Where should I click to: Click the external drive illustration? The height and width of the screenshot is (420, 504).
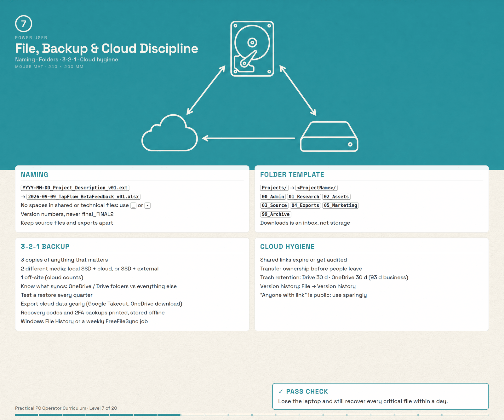[x=329, y=136]
